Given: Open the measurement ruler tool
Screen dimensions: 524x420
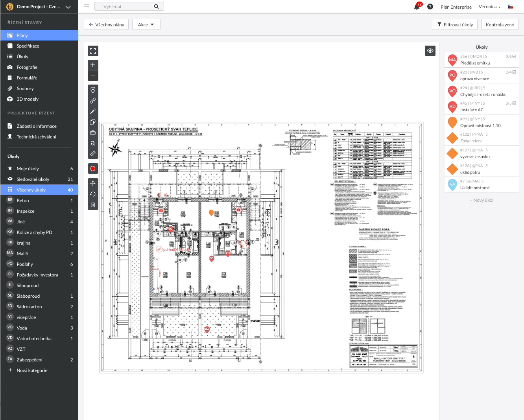Looking at the screenshot, I should click(x=93, y=153).
